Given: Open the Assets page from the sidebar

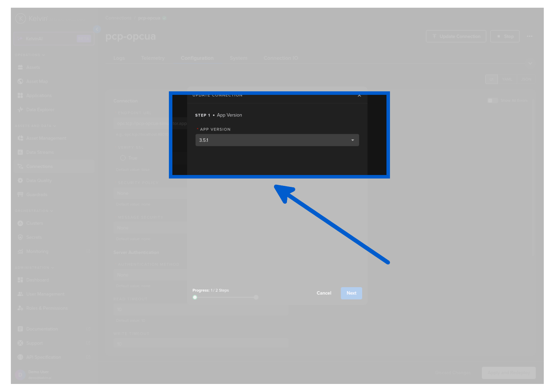Looking at the screenshot, I should click(x=33, y=67).
